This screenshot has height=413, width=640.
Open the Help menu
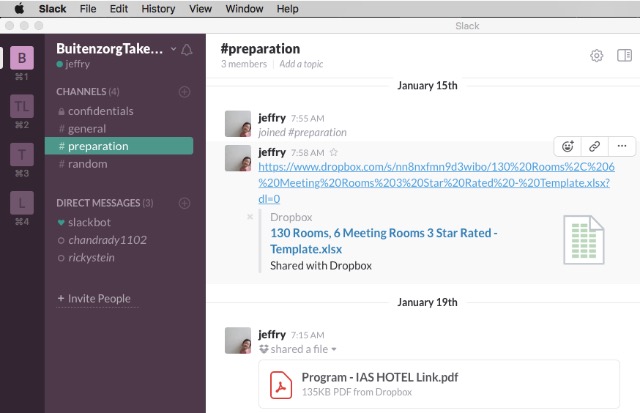point(287,9)
